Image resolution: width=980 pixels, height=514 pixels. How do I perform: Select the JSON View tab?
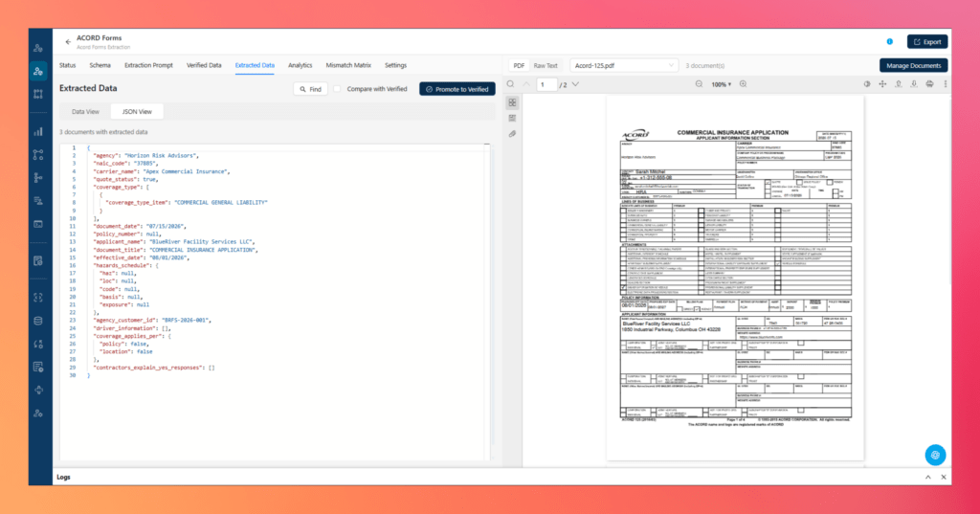(137, 112)
